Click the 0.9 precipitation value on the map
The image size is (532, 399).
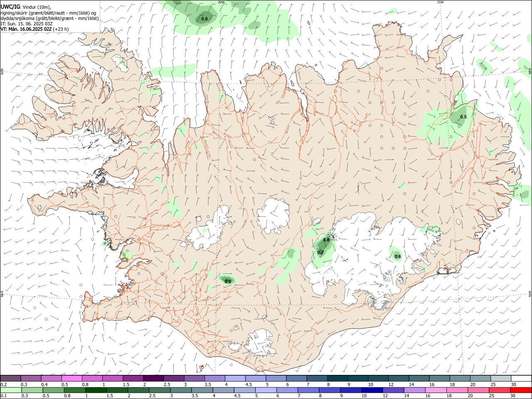228,281
